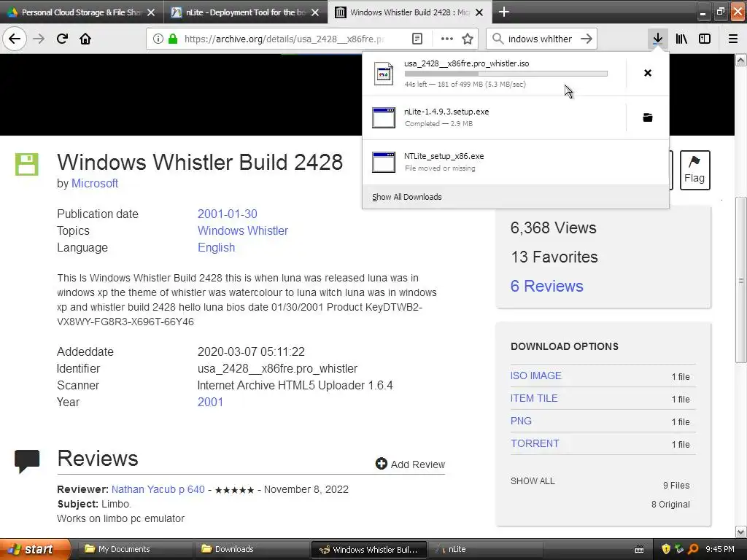Click the green padlock security icon
The height and width of the screenshot is (560, 747).
coord(173,39)
